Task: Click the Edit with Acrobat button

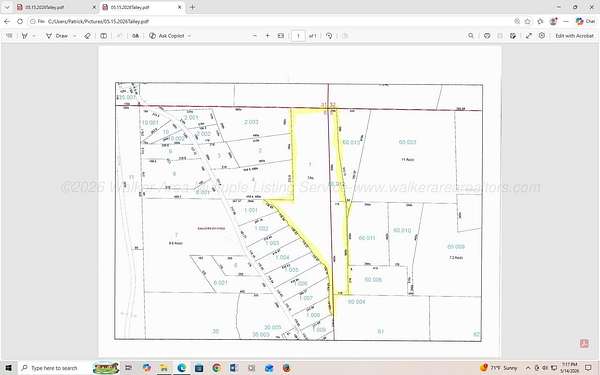Action: [x=574, y=36]
